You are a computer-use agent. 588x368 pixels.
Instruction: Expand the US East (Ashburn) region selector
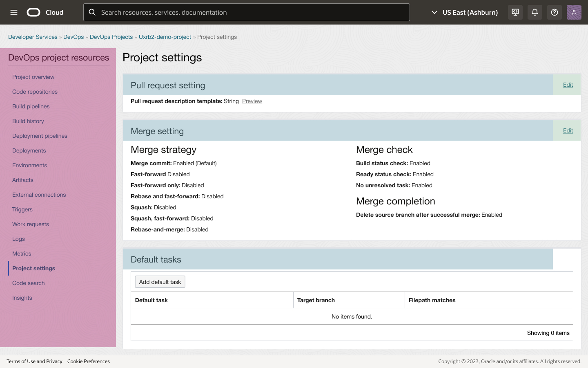(465, 12)
